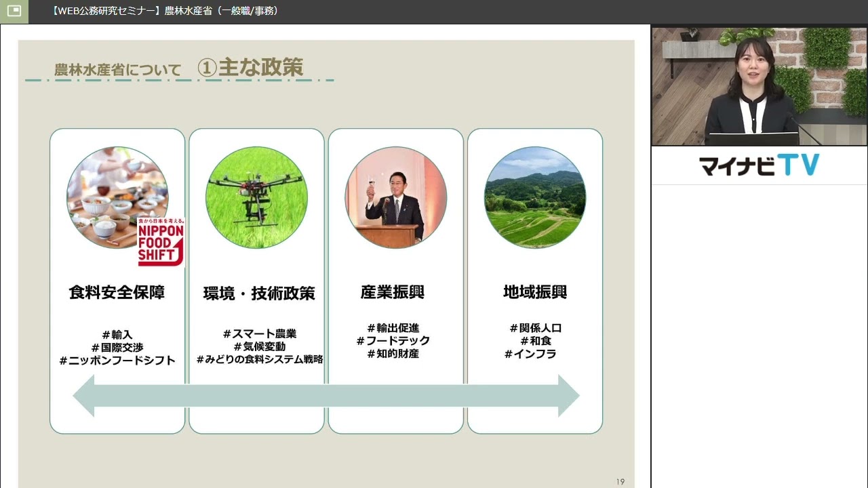
Task: Click the hashtag #ニッポンフードシフト
Action: click(x=117, y=361)
